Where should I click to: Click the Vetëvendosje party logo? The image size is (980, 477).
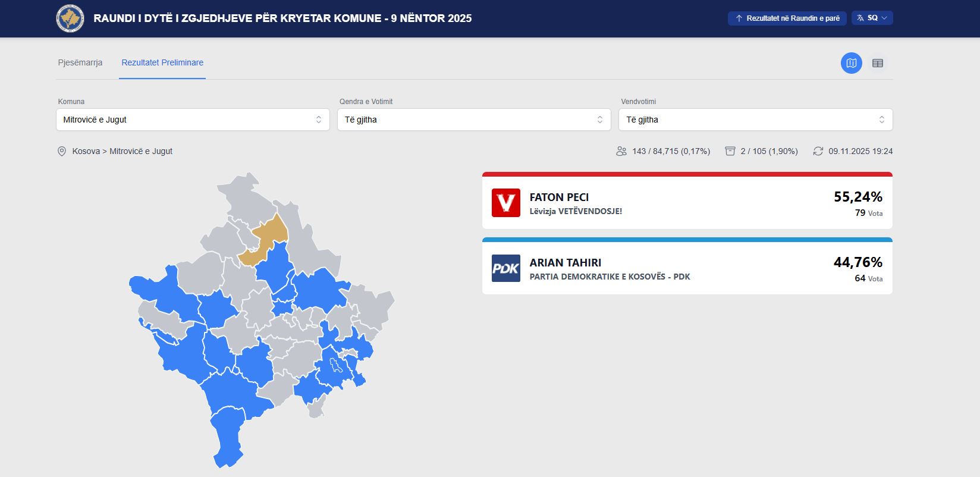click(x=505, y=203)
